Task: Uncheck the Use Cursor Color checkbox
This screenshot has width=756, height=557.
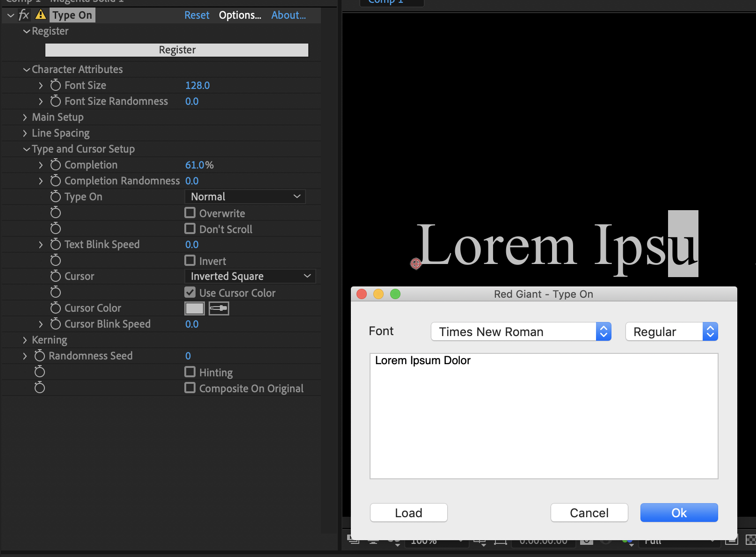Action: click(190, 293)
